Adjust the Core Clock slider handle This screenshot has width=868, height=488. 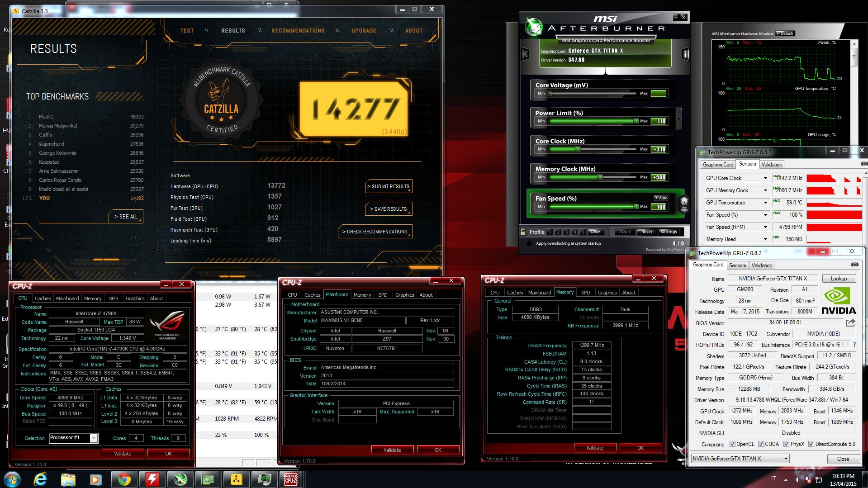point(578,149)
